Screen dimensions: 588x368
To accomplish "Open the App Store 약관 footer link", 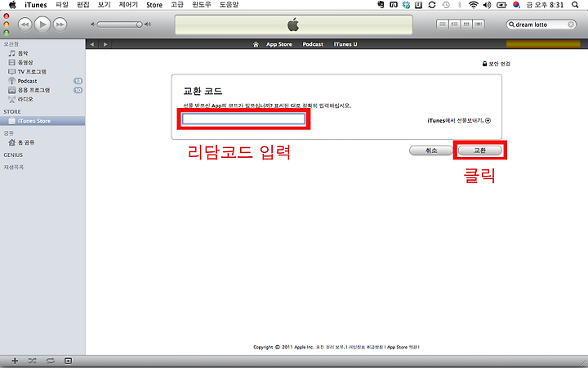I will click(402, 348).
